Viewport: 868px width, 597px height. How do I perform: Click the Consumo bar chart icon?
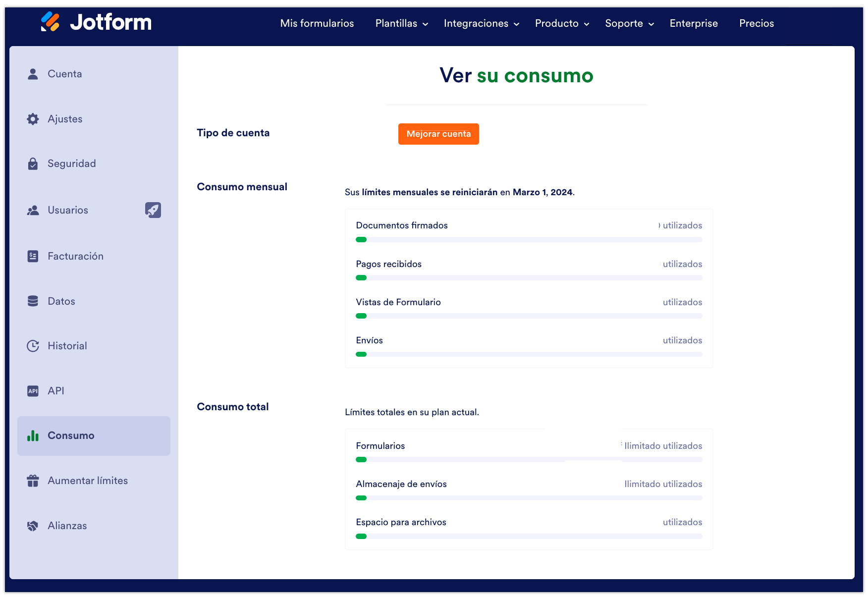(33, 435)
